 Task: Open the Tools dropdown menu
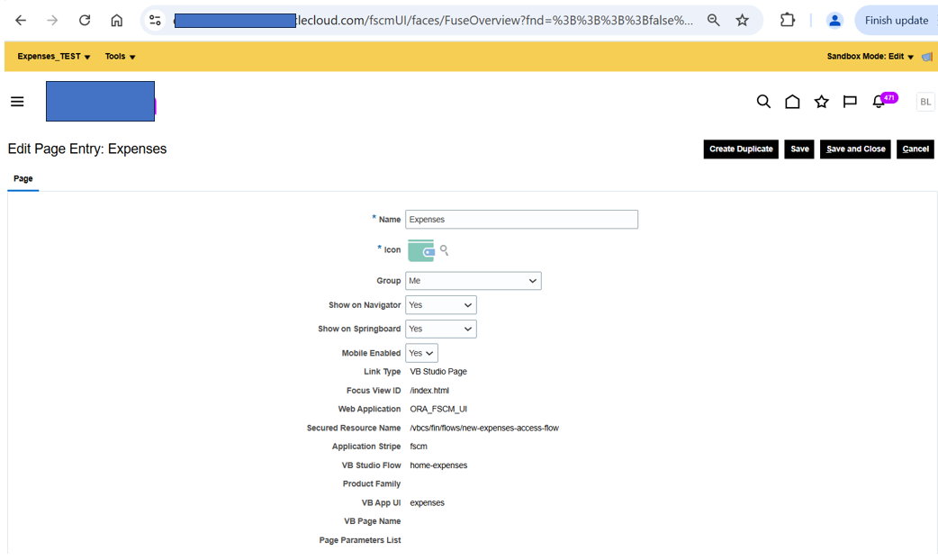[x=121, y=56]
